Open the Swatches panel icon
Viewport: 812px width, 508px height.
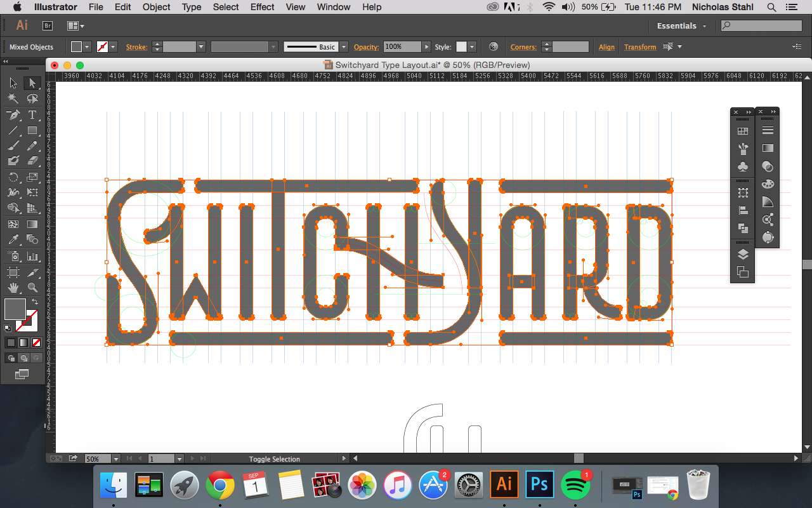tap(743, 131)
